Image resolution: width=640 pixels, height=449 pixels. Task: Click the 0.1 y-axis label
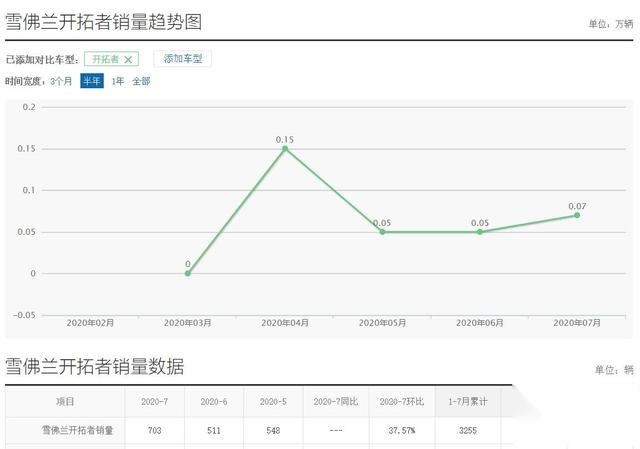[x=29, y=190]
